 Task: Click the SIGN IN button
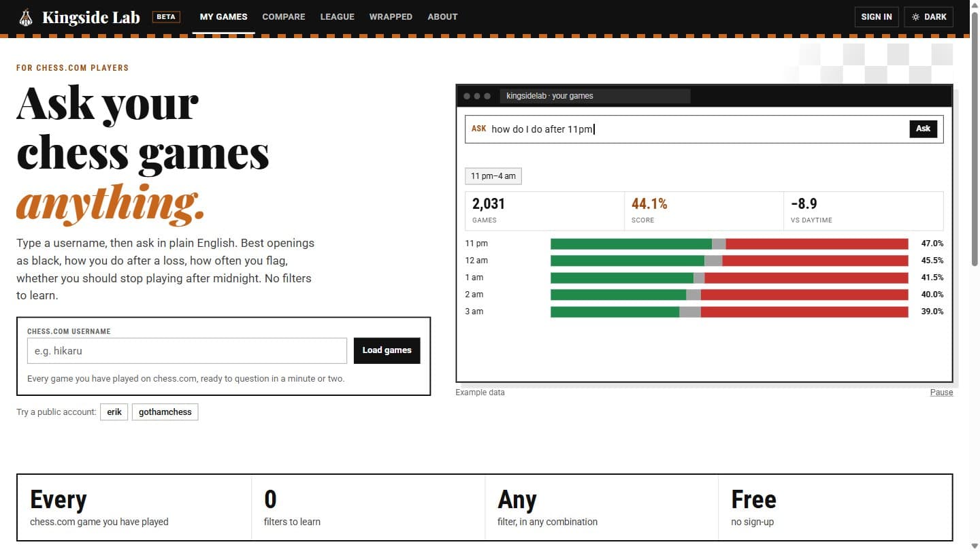877,17
